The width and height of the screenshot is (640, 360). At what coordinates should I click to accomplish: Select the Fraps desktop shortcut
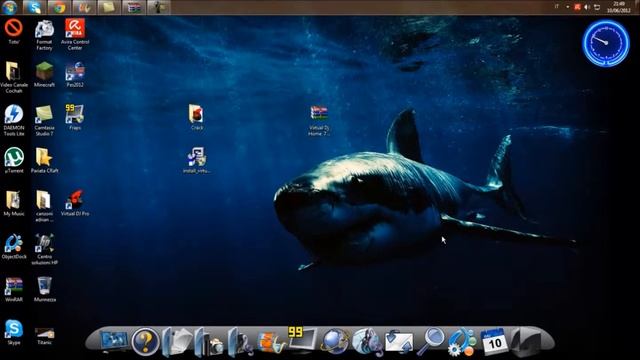coord(75,117)
